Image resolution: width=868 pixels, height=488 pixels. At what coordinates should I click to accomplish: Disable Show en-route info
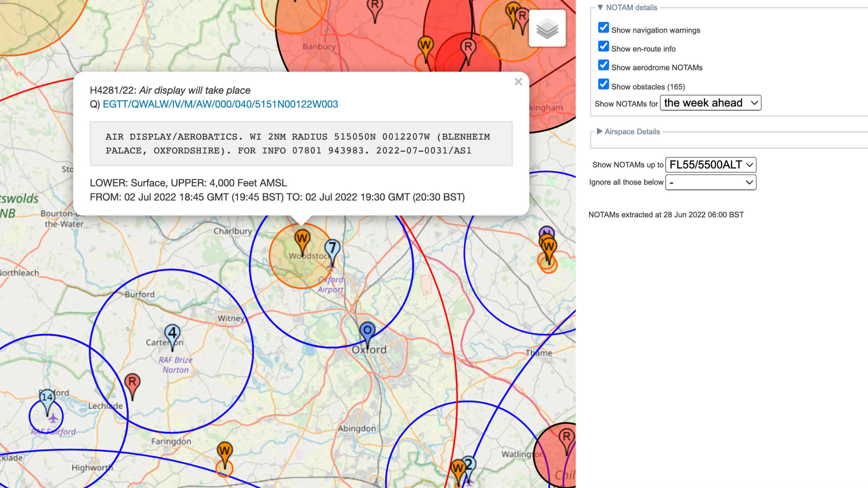pyautogui.click(x=603, y=46)
